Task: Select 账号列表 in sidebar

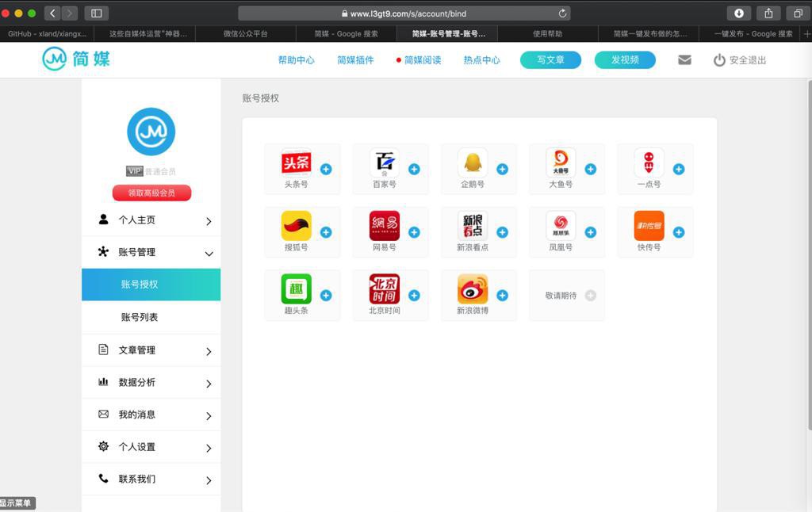Action: click(151, 317)
